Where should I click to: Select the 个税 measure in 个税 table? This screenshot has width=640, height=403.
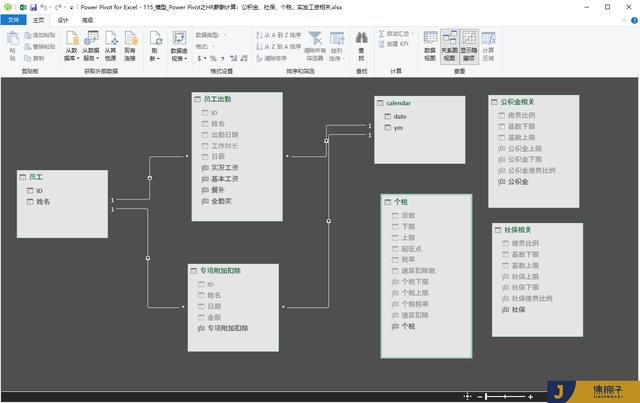pyautogui.click(x=408, y=326)
